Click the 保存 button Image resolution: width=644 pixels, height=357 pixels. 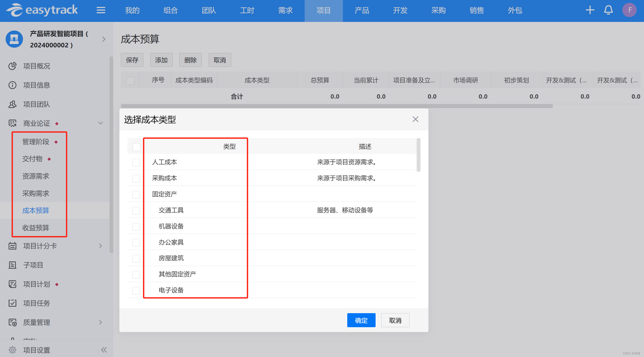(x=132, y=60)
